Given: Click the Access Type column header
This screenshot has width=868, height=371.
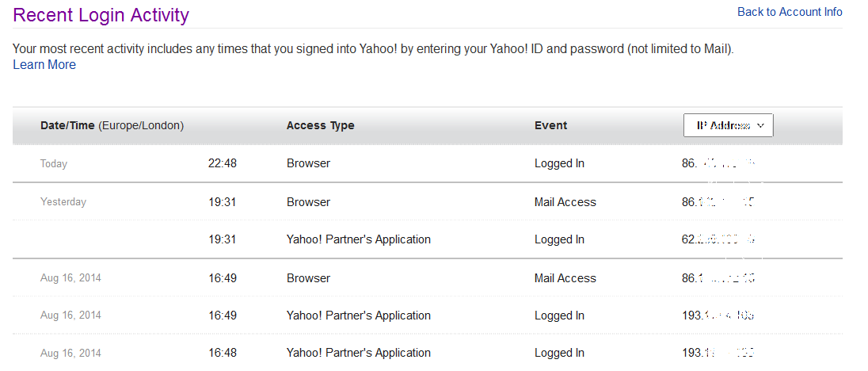Looking at the screenshot, I should (320, 125).
